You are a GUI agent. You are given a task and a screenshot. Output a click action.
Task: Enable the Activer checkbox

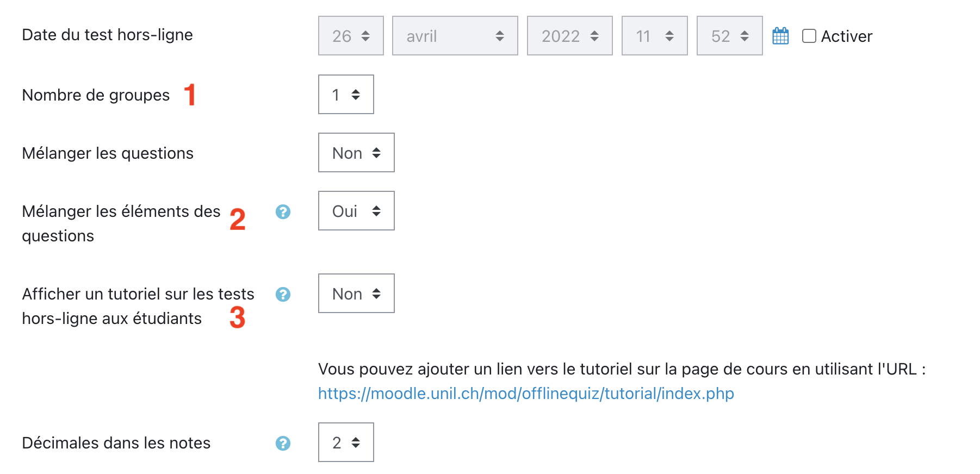(809, 36)
